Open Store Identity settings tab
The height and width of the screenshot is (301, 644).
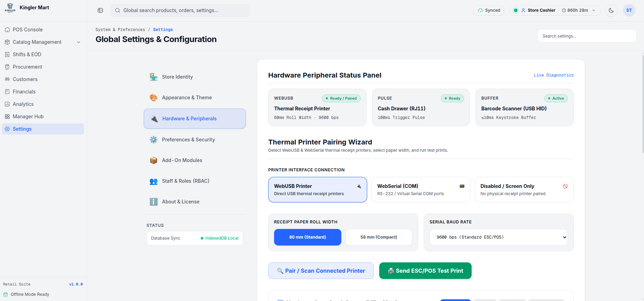coord(195,77)
